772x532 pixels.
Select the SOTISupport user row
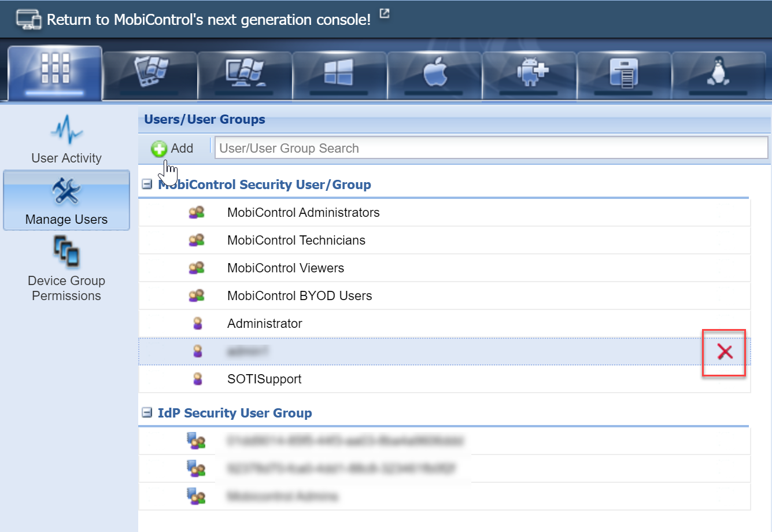click(x=264, y=379)
